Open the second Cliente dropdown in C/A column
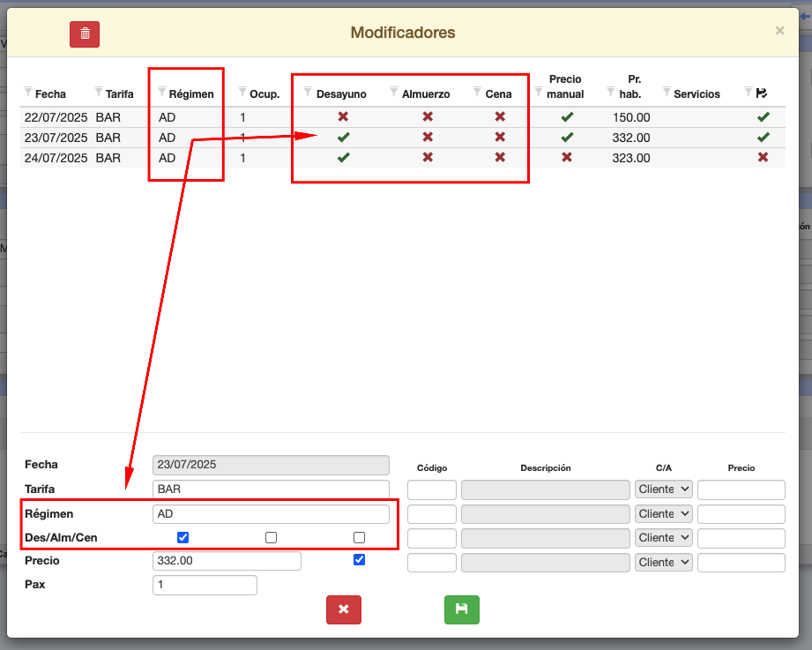The width and height of the screenshot is (812, 650). 664,514
